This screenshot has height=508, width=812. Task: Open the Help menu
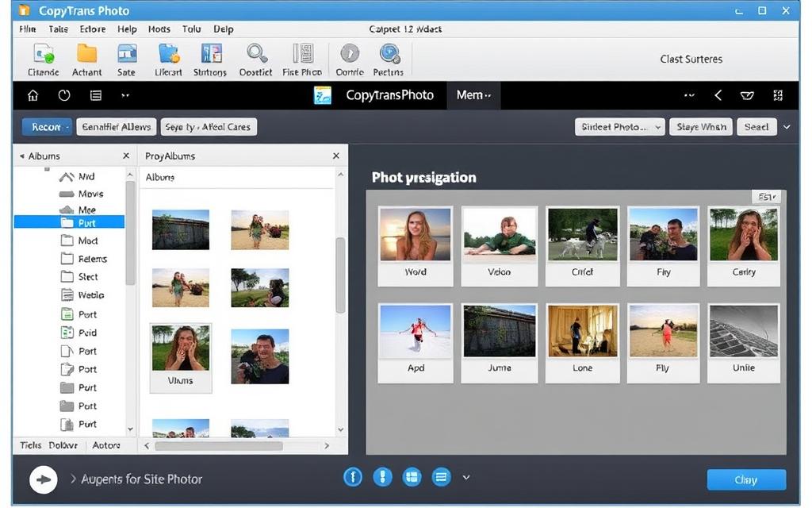coord(127,29)
